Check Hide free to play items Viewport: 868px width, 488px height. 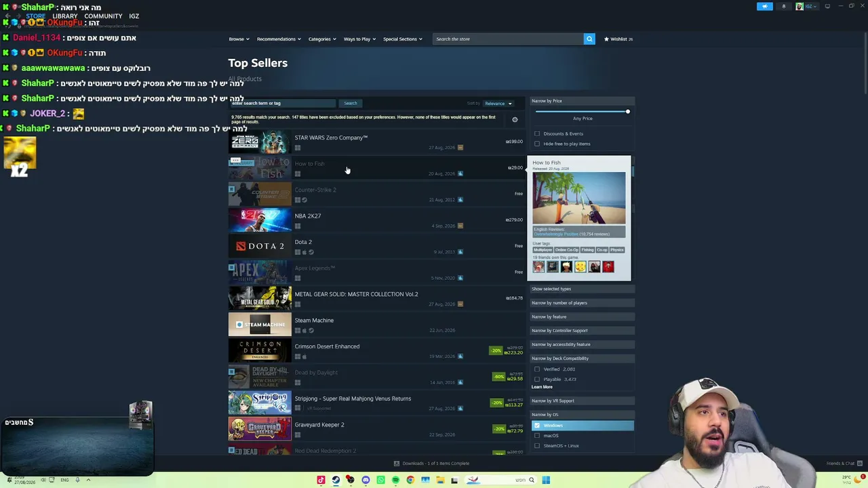(537, 144)
